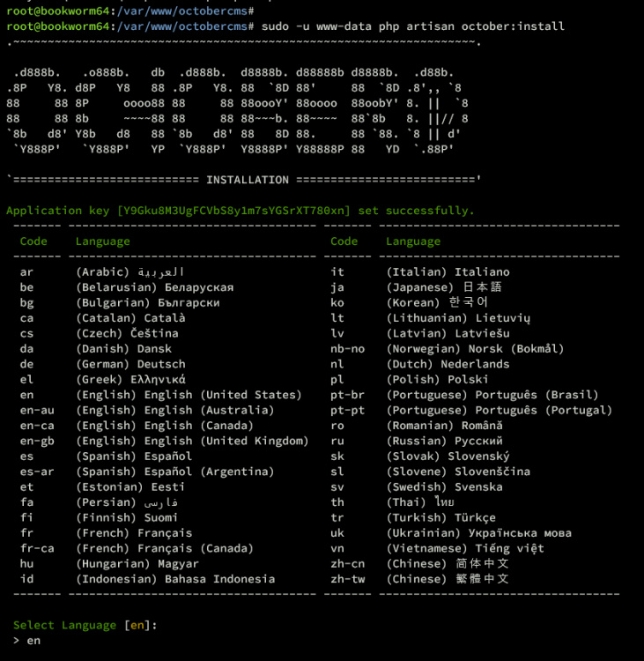
Task: Click the 'tr' Turkish Türkçe entry
Action: [413, 517]
